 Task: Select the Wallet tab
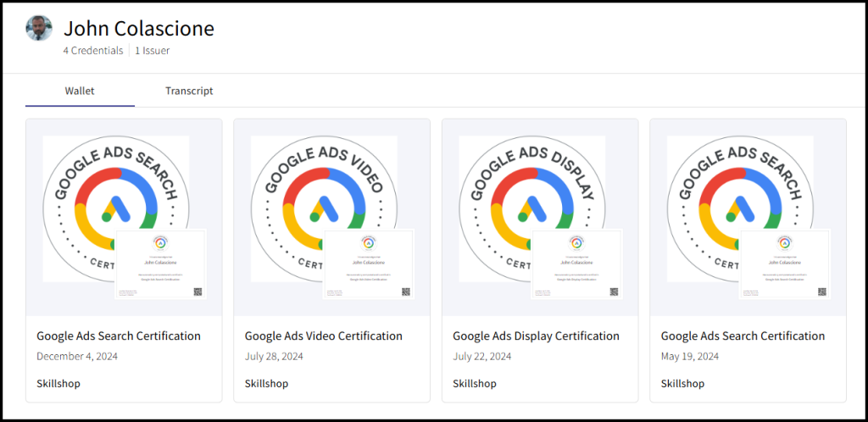80,91
